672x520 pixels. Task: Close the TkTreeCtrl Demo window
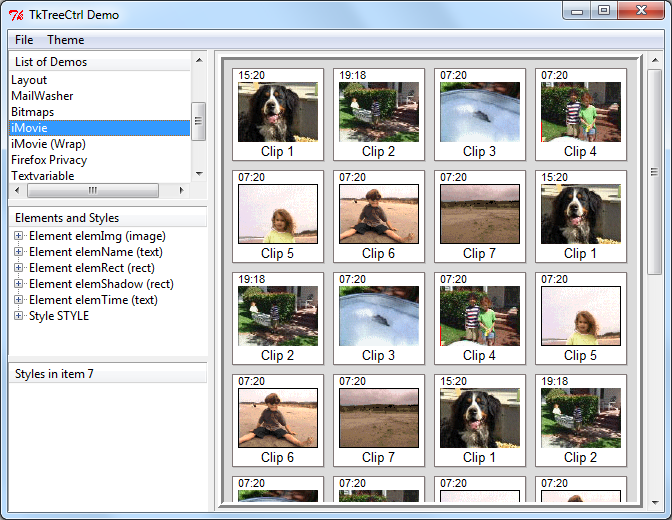(x=641, y=11)
